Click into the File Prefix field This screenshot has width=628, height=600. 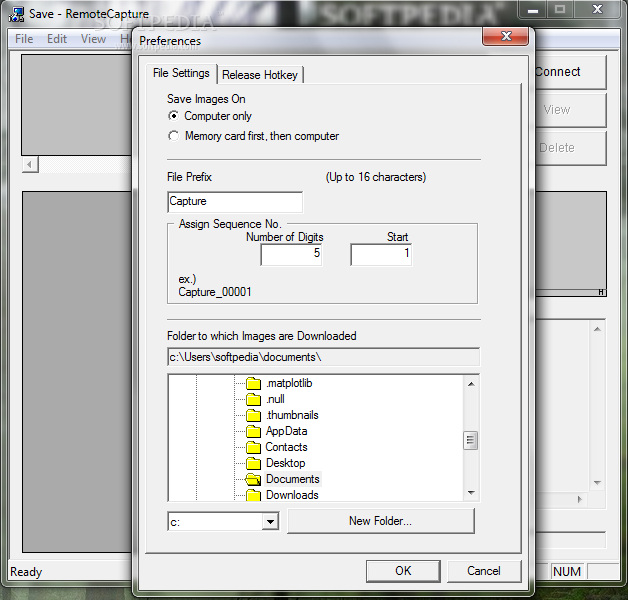[x=235, y=201]
